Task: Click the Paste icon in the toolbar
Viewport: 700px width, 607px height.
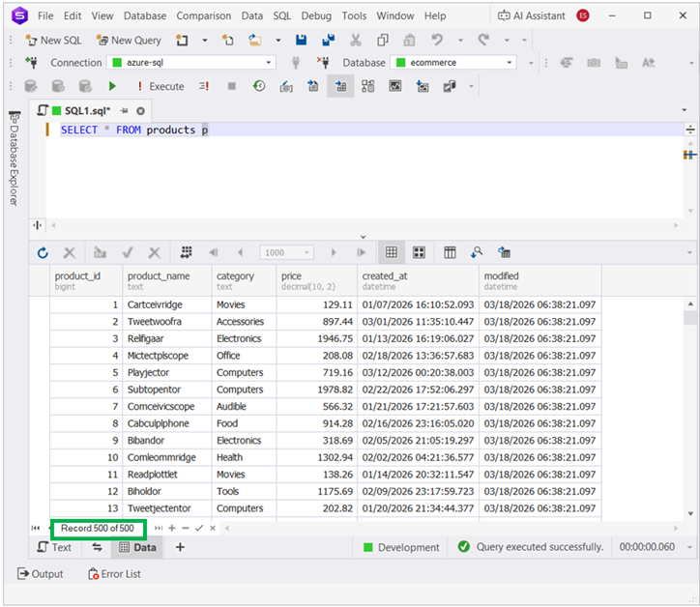Action: click(409, 41)
